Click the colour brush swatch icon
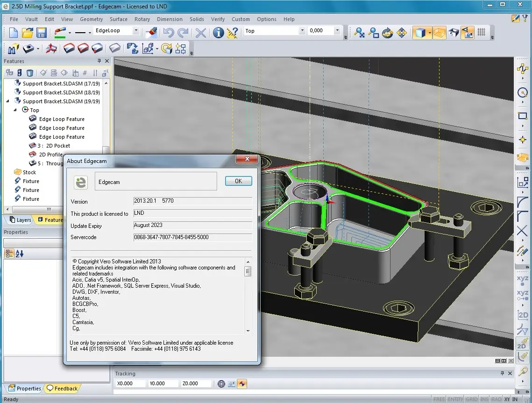Image resolution: width=532 pixels, height=403 pixels. (60, 33)
